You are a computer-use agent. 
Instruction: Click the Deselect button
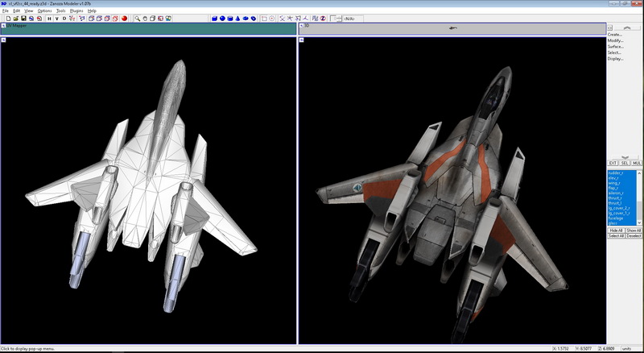[634, 236]
